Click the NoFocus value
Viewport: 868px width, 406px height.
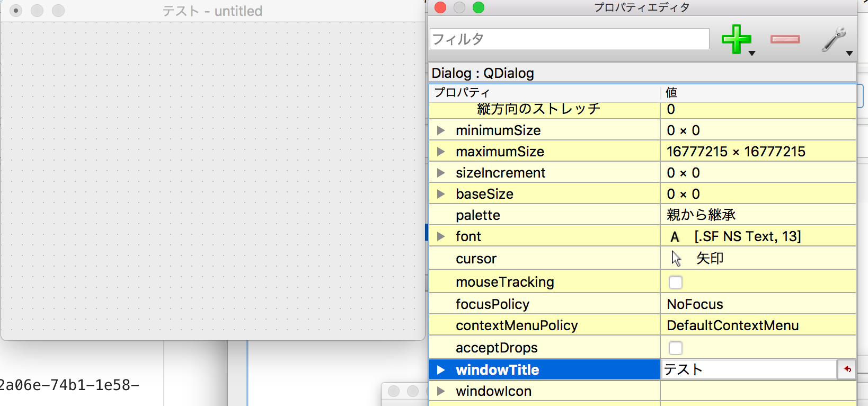click(695, 304)
